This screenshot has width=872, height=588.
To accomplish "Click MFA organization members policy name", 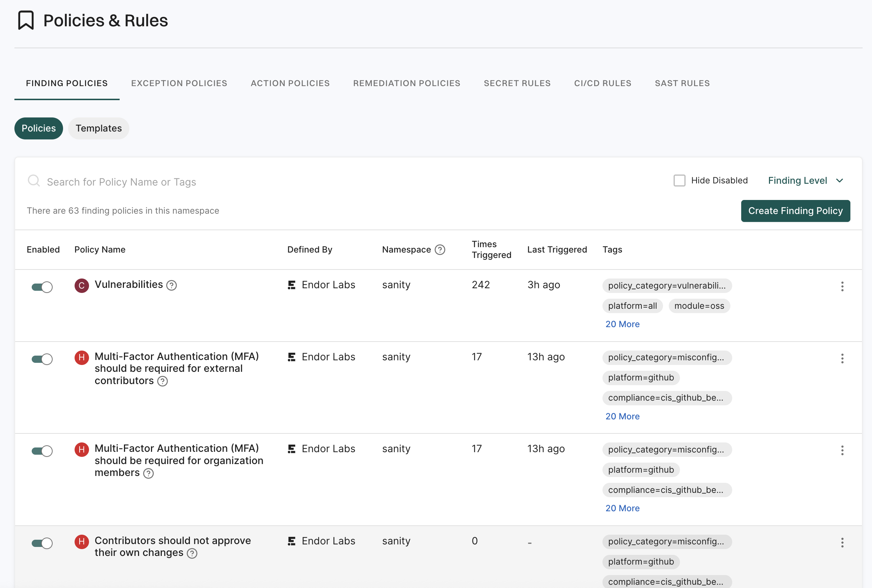I will pos(179,460).
